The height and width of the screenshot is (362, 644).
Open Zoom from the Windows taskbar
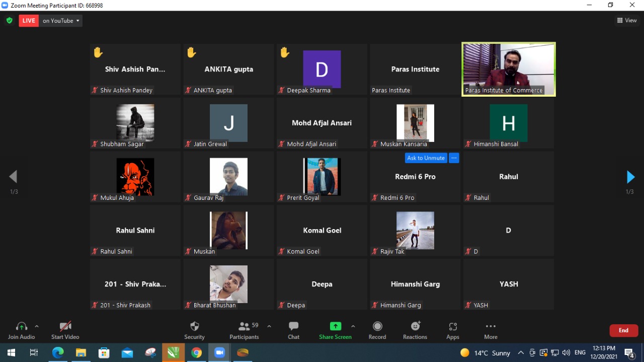point(219,352)
